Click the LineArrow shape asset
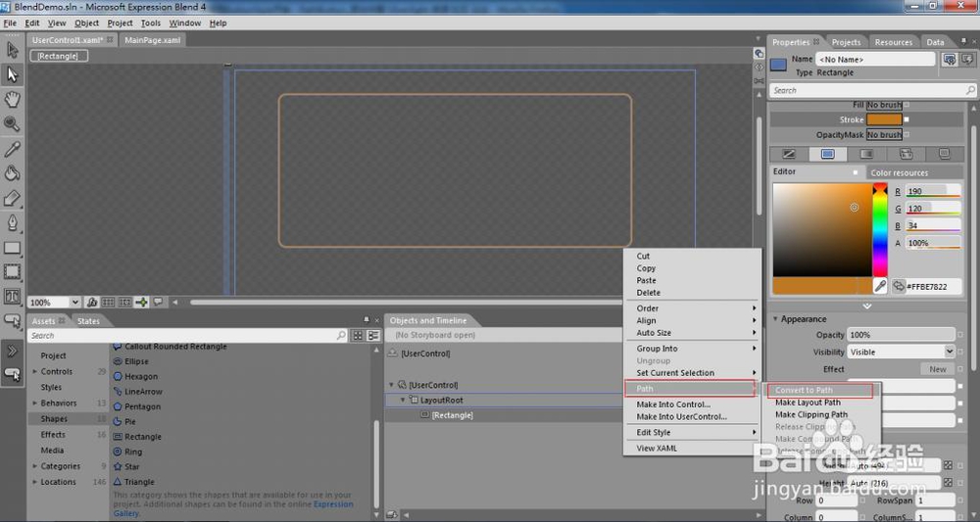Image resolution: width=980 pixels, height=522 pixels. 138,392
